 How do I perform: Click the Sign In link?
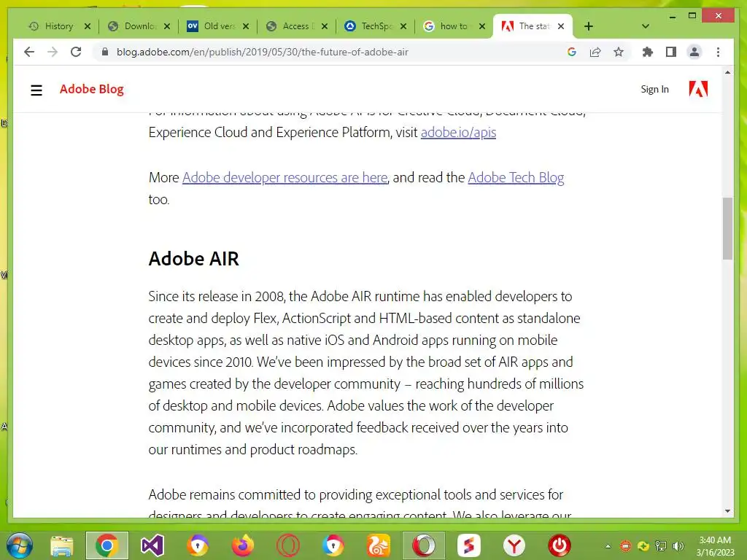[654, 89]
